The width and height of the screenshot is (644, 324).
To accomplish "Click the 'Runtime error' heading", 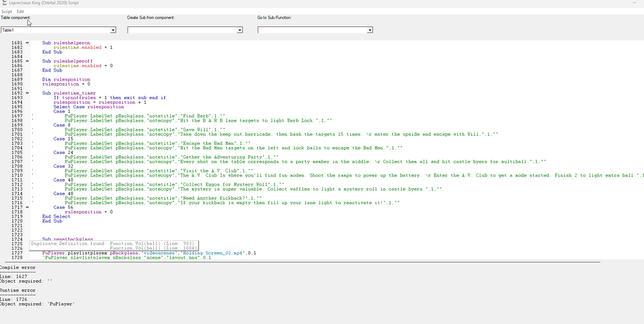I will click(x=17, y=291).
